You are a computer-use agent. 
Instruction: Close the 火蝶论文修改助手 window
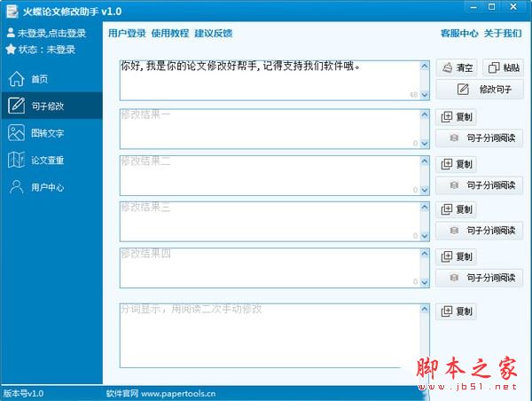pos(513,7)
